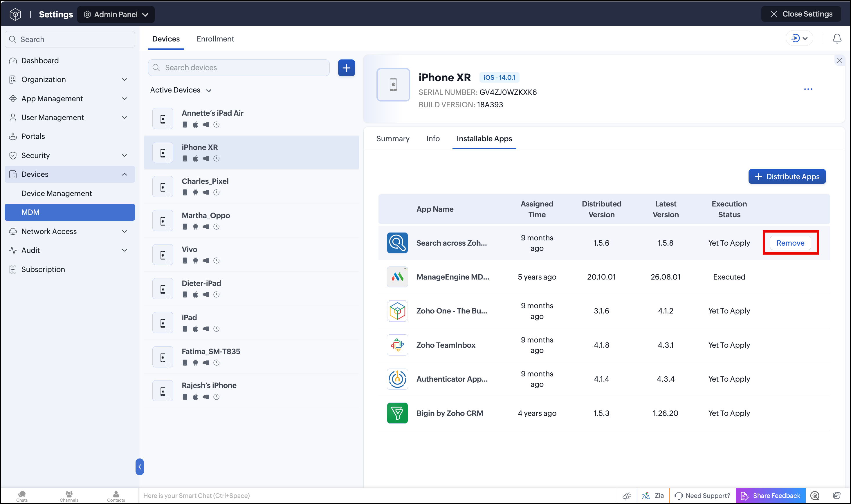Expand the User Management section
This screenshot has width=851, height=504.
[x=70, y=117]
